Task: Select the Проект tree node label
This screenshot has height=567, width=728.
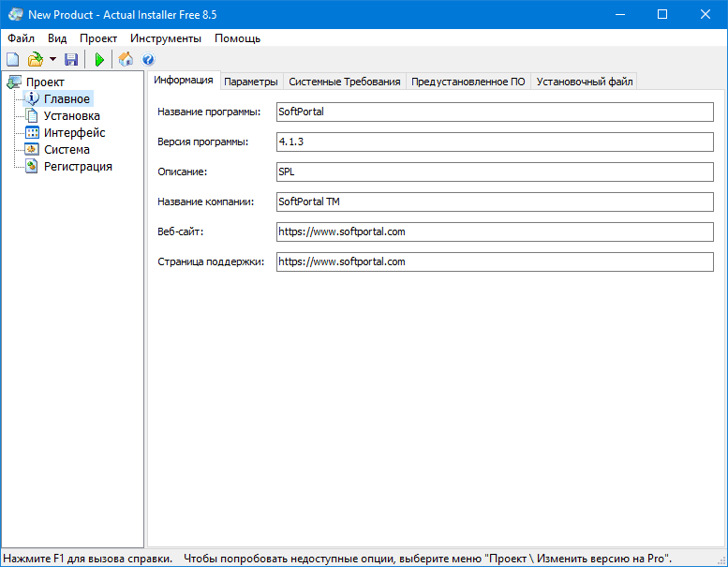Action: point(45,82)
